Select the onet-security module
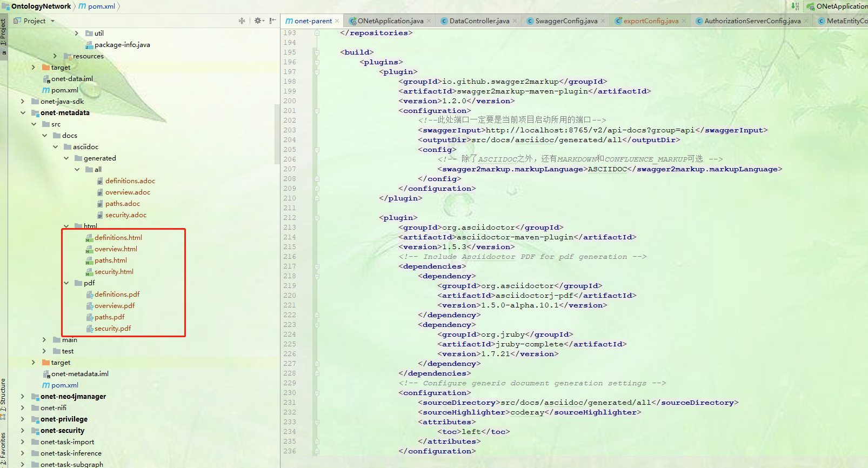The image size is (868, 468). pos(62,431)
